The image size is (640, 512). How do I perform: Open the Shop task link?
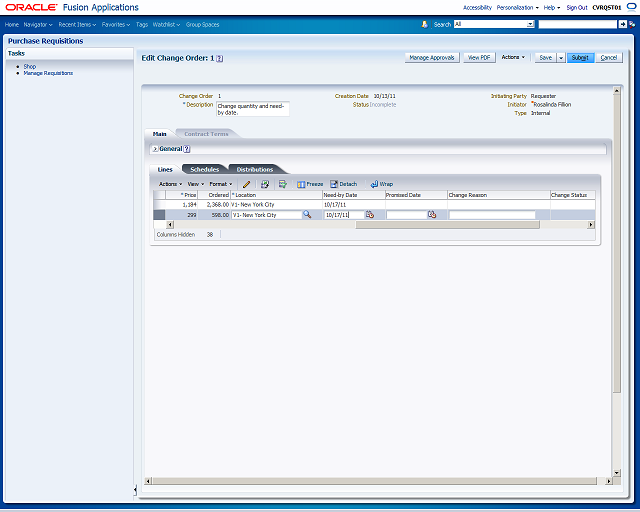pyautogui.click(x=30, y=66)
